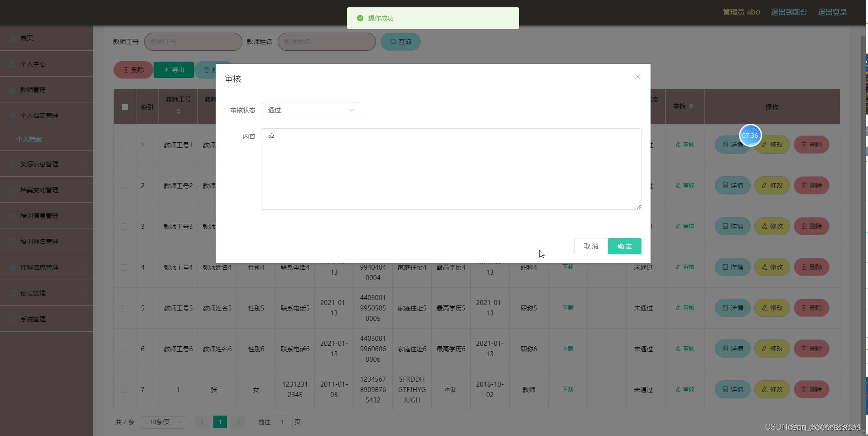
Task: Click 审核 link in row 6
Action: pyautogui.click(x=685, y=349)
